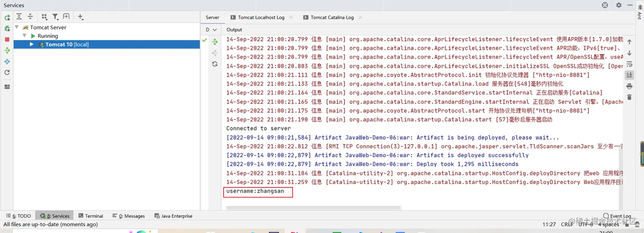Open the Terminal tool window
This screenshot has width=644, height=233.
pos(90,216)
